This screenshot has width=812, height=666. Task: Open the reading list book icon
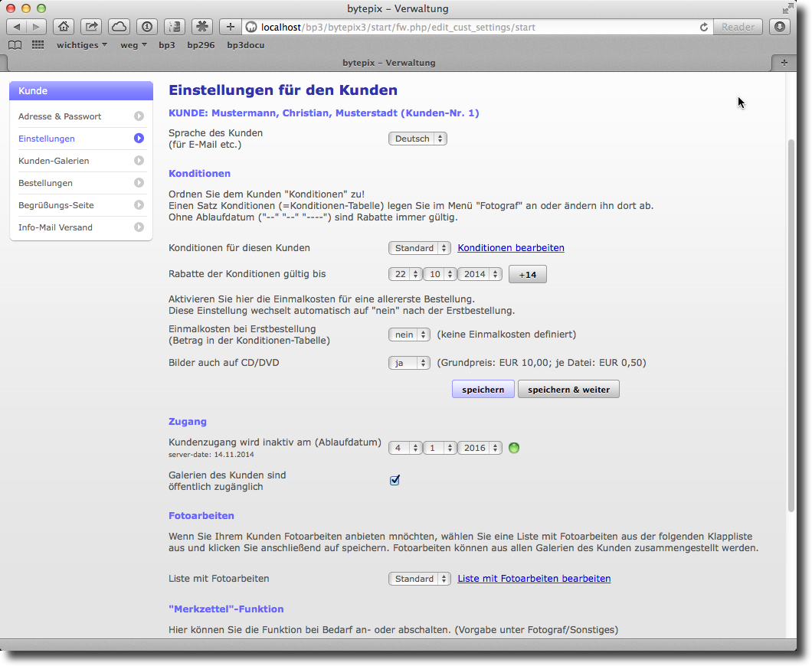tap(15, 45)
